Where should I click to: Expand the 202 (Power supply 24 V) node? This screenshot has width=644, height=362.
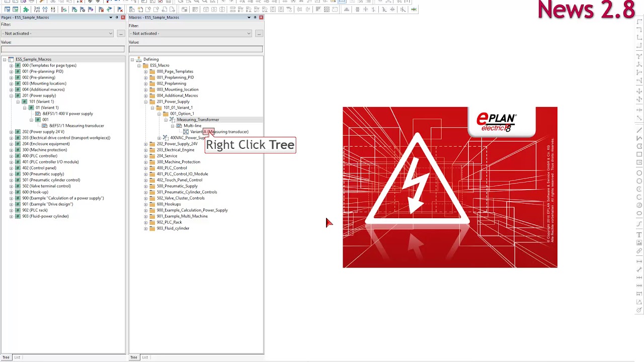(x=11, y=132)
